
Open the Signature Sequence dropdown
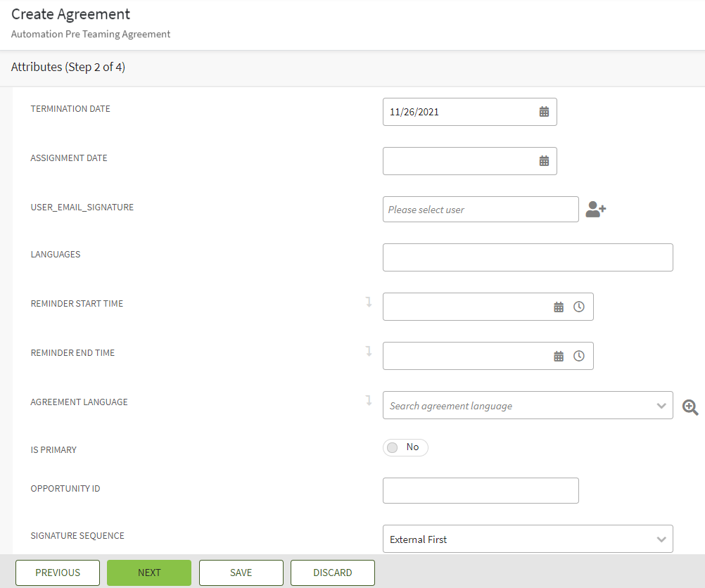(661, 539)
